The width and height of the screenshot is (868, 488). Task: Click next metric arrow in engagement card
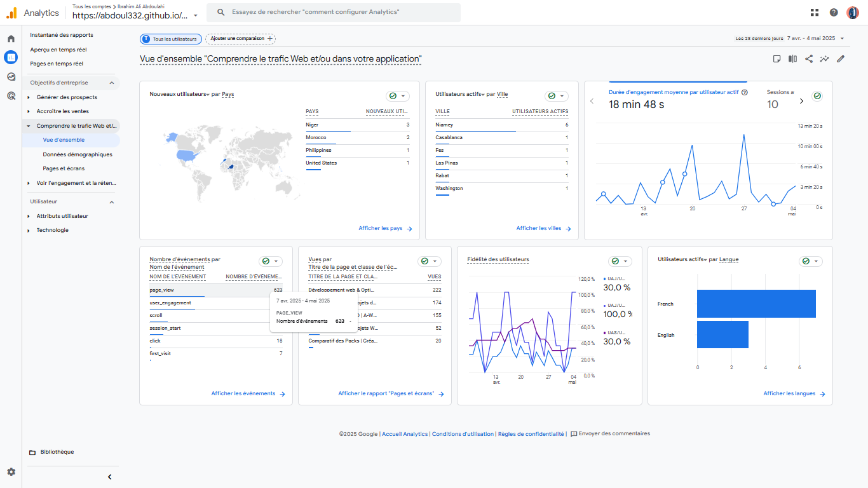[801, 100]
